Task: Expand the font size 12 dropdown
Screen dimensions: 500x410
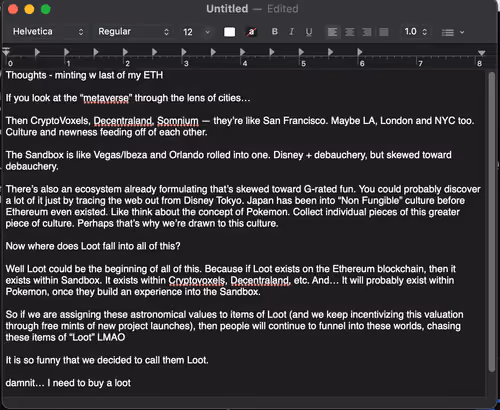Action: coord(197,32)
